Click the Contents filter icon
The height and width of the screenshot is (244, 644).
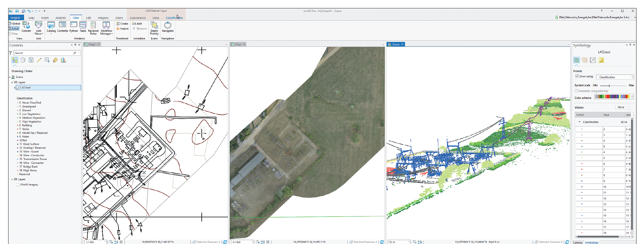10,53
